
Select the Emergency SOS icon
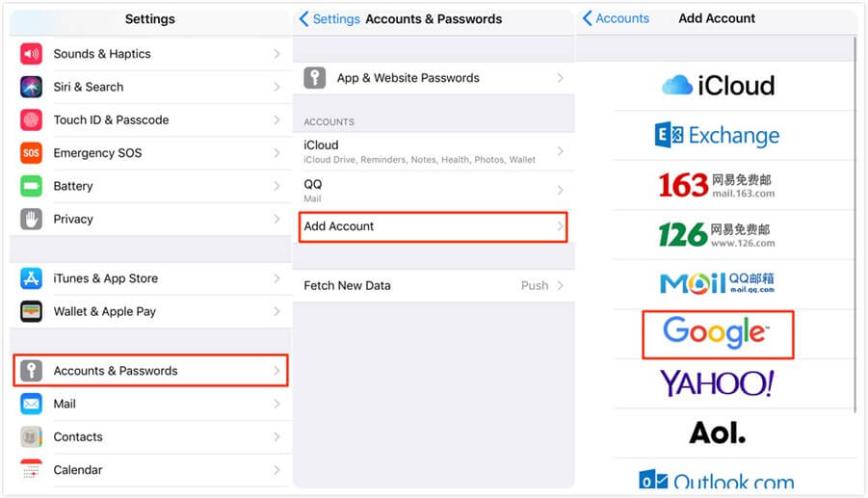32,153
